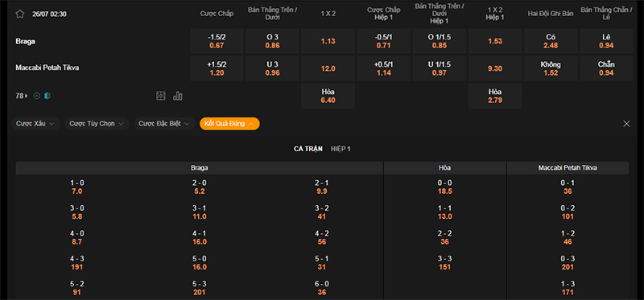Open the Cược Đặc Biệt dropdown
The image size is (644, 300).
pyautogui.click(x=164, y=124)
